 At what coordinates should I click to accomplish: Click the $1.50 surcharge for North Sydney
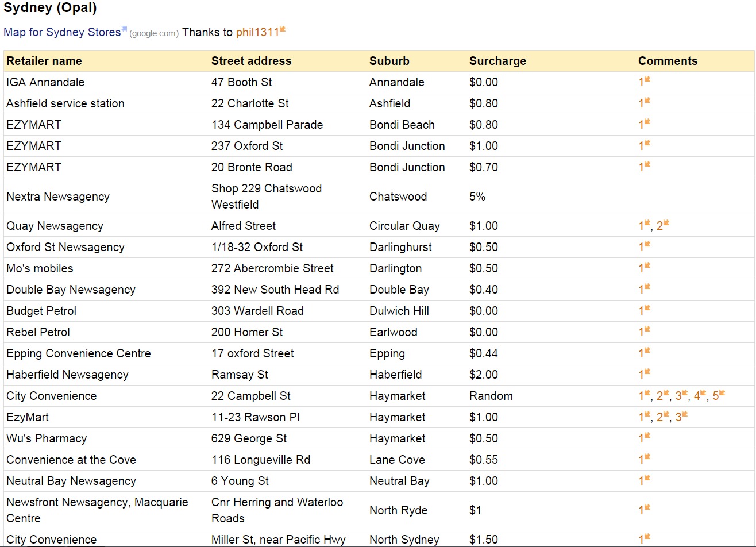(484, 540)
